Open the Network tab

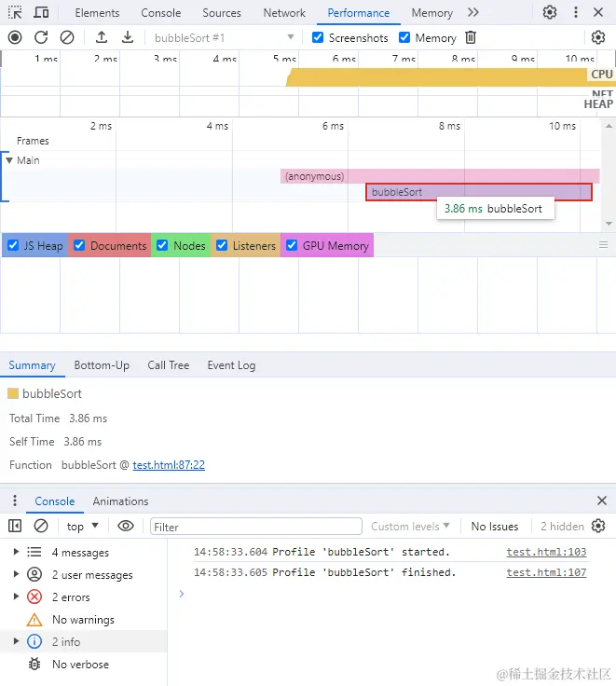(x=284, y=13)
